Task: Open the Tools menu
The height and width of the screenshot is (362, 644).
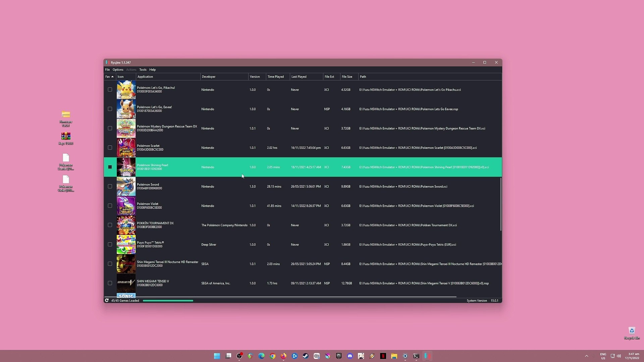Action: 143,70
